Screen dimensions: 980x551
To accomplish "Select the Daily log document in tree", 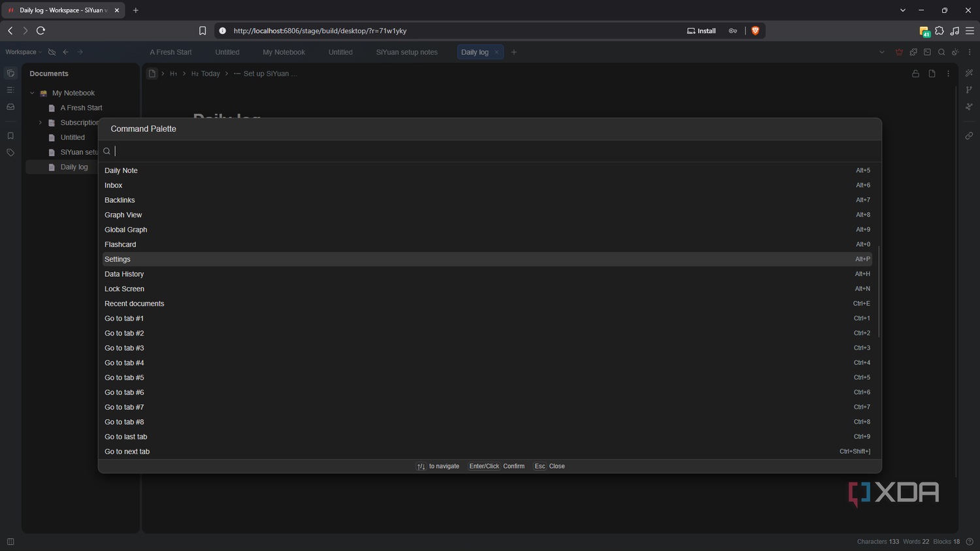I will (74, 167).
